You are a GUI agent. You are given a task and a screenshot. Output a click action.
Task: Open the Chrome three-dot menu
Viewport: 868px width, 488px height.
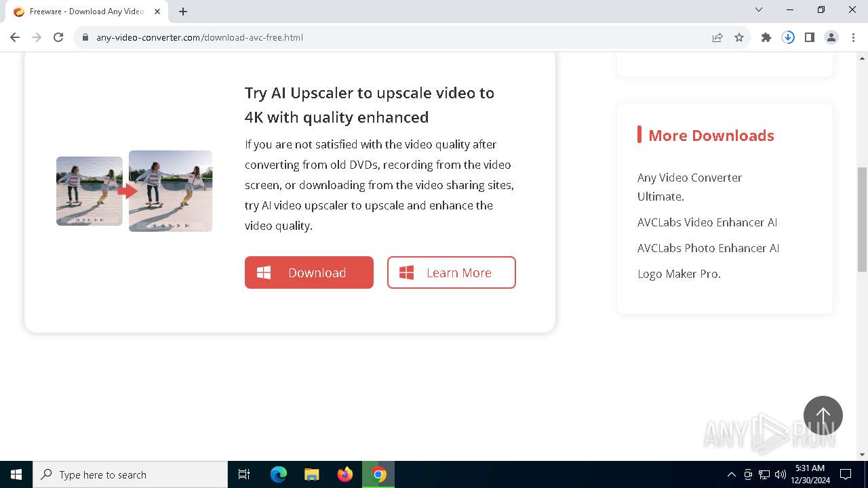click(853, 37)
